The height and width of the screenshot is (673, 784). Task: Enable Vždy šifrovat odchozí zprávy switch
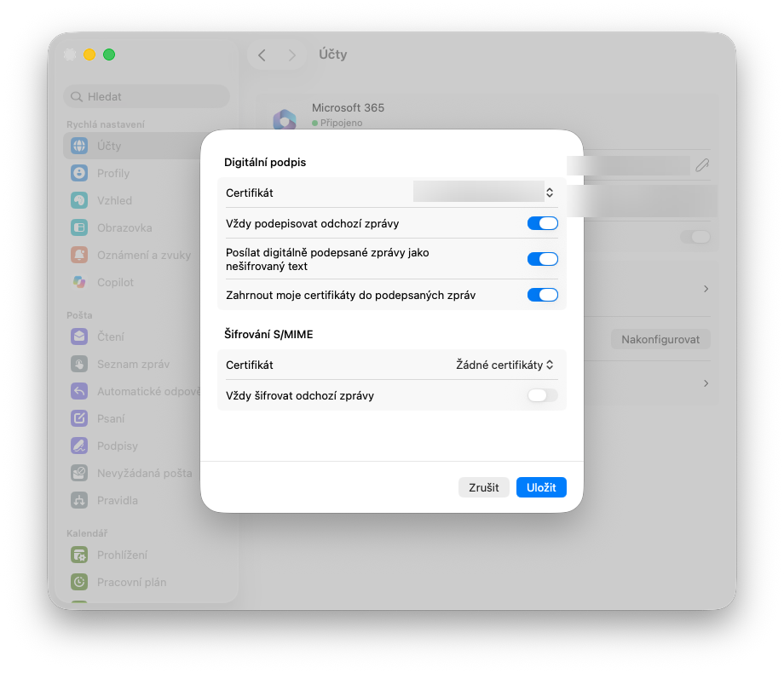pyautogui.click(x=543, y=395)
